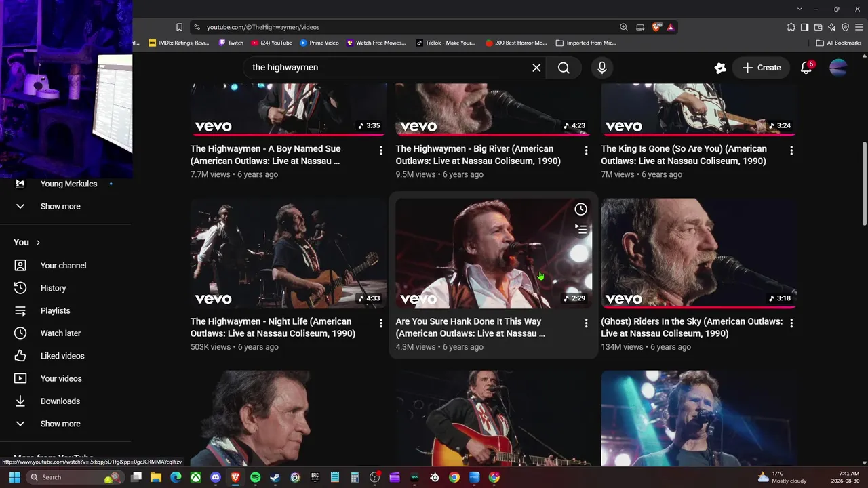The image size is (868, 488).
Task: Open the You section chevron
Action: 38,243
